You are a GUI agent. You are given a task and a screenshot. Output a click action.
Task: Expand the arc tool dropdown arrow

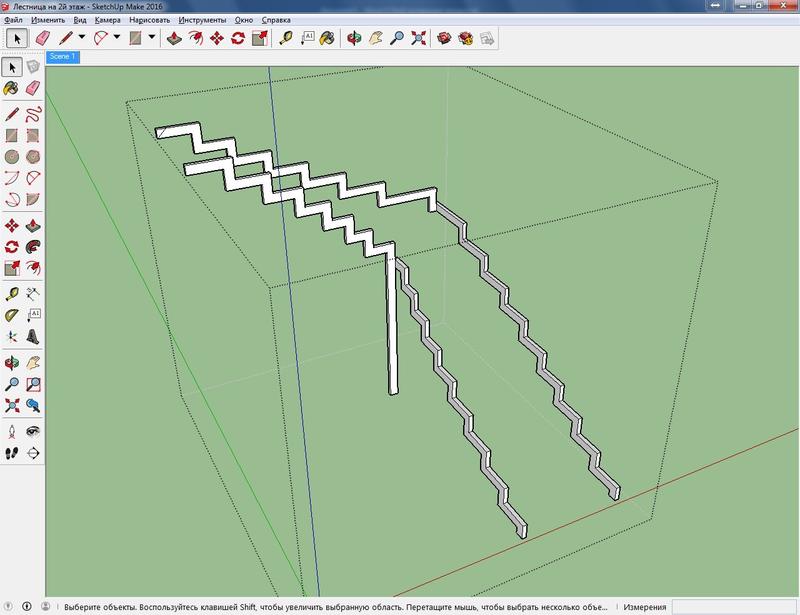point(119,39)
